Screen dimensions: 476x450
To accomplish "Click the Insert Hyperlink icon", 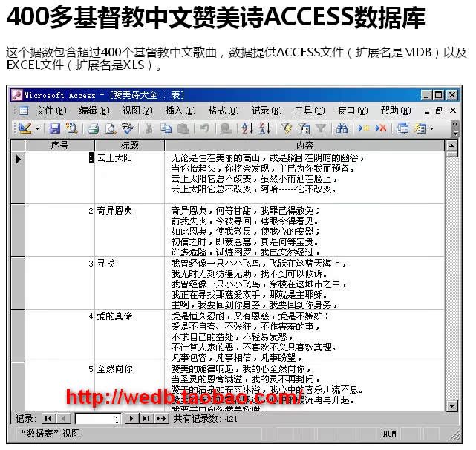I will [226, 128].
